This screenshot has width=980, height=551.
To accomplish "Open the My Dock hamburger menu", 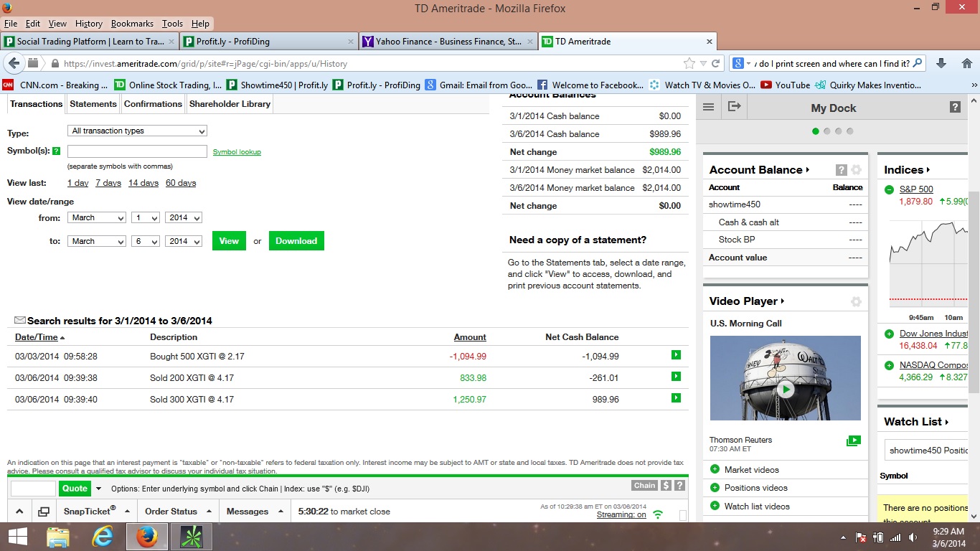I will point(708,107).
